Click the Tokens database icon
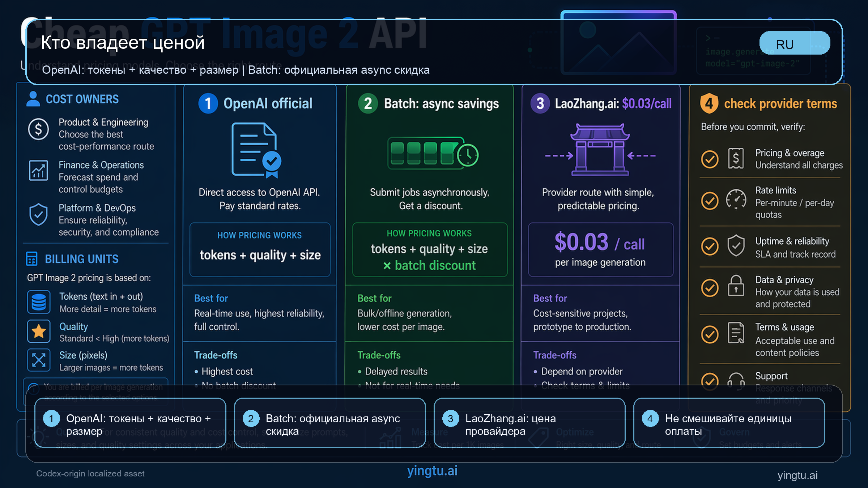This screenshot has height=488, width=868. tap(39, 302)
